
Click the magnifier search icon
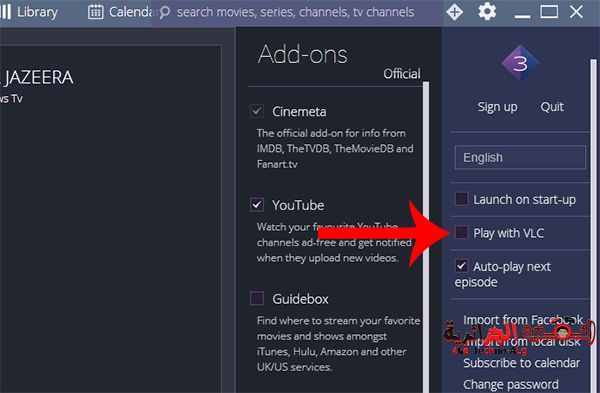165,12
